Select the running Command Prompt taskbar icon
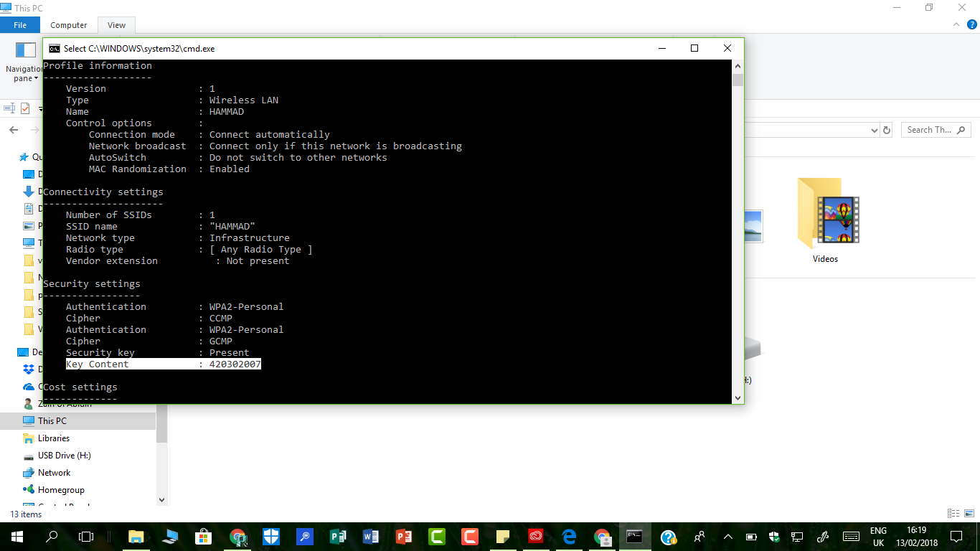The height and width of the screenshot is (551, 980). [x=633, y=536]
